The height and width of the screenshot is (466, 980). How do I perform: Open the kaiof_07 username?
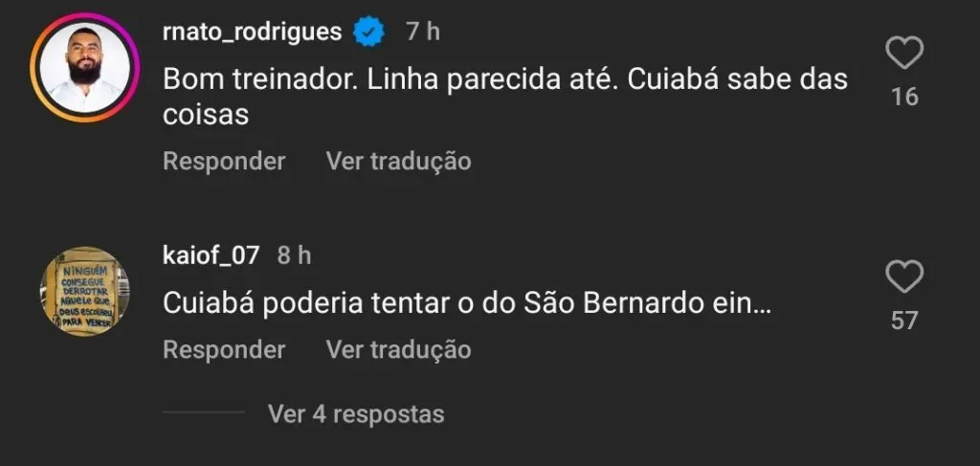click(211, 255)
